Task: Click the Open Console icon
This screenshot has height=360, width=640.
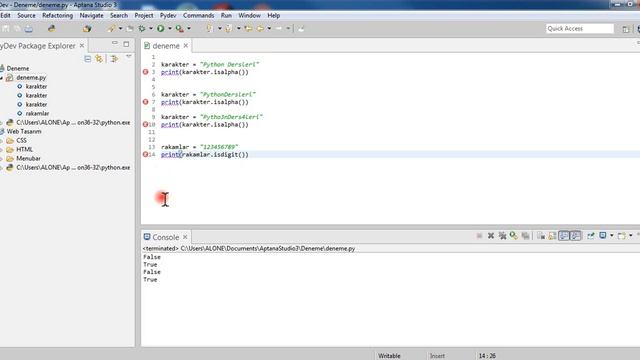Action: click(x=622, y=236)
